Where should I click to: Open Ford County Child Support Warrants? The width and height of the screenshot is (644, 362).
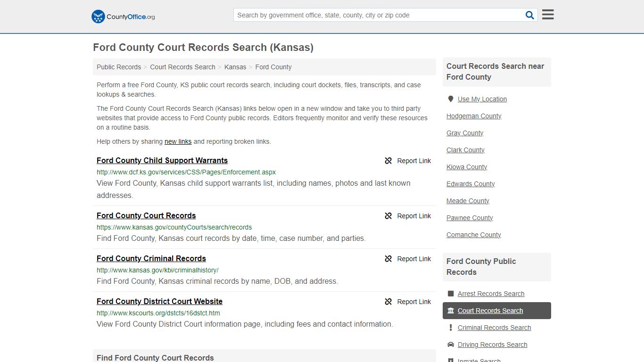click(x=162, y=160)
